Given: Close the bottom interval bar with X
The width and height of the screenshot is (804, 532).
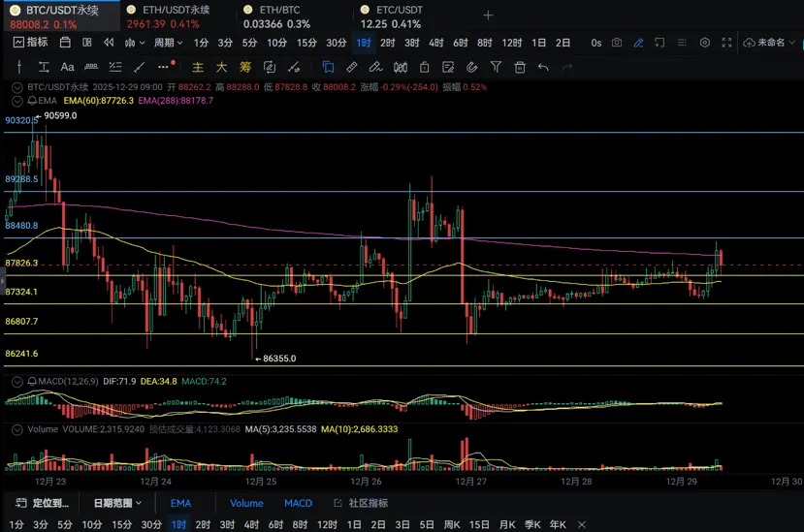Looking at the screenshot, I should [582, 525].
